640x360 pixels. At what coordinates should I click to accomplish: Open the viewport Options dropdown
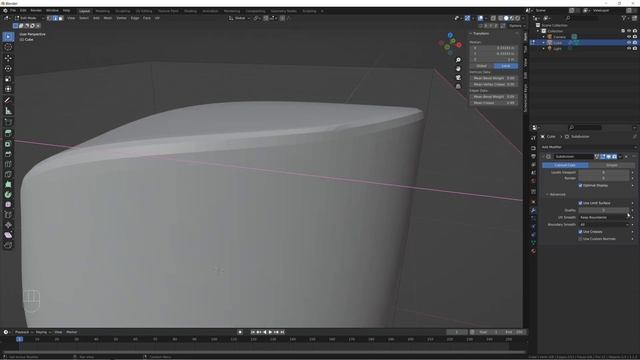(x=516, y=26)
